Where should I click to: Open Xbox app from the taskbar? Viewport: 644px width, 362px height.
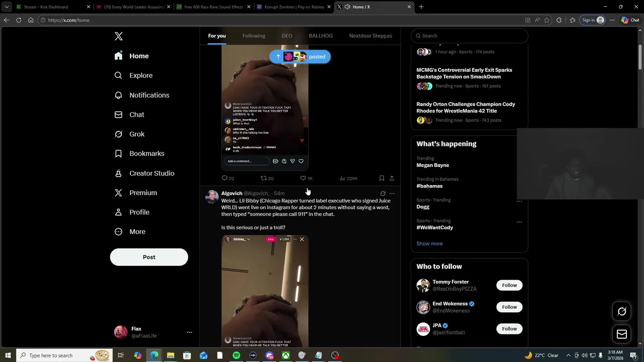(285, 355)
